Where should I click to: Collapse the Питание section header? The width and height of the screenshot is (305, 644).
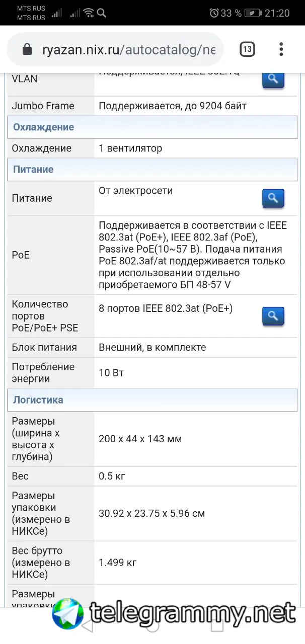(152, 170)
